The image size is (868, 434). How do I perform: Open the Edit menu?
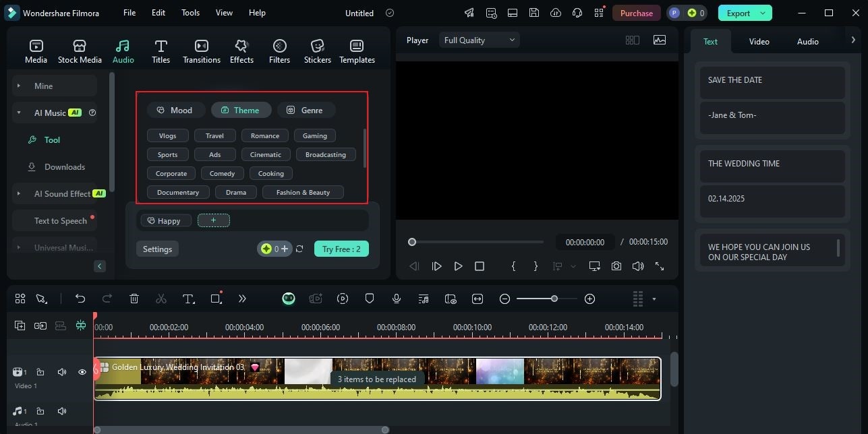point(158,13)
